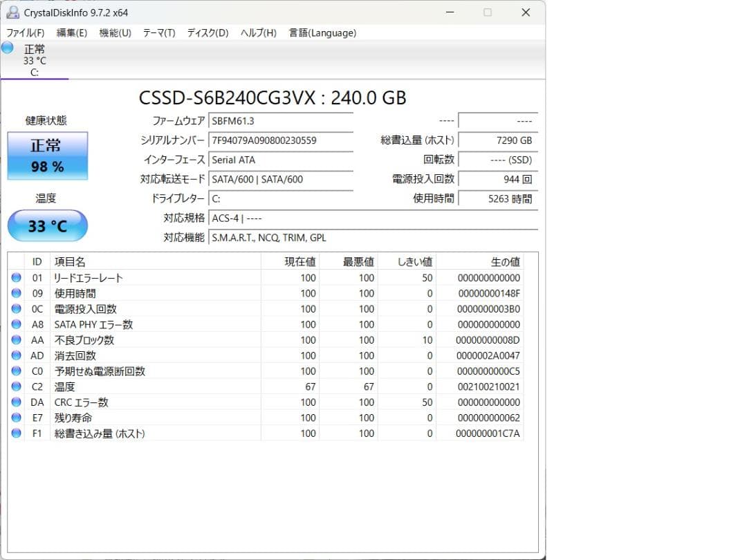Click the blue status icon beside リードエラーレート

coord(16,277)
